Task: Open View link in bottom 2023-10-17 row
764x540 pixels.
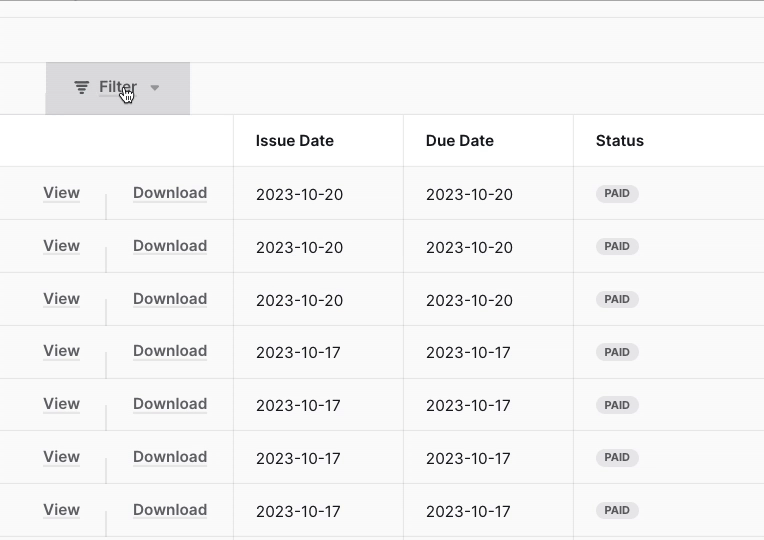Action: (61, 510)
